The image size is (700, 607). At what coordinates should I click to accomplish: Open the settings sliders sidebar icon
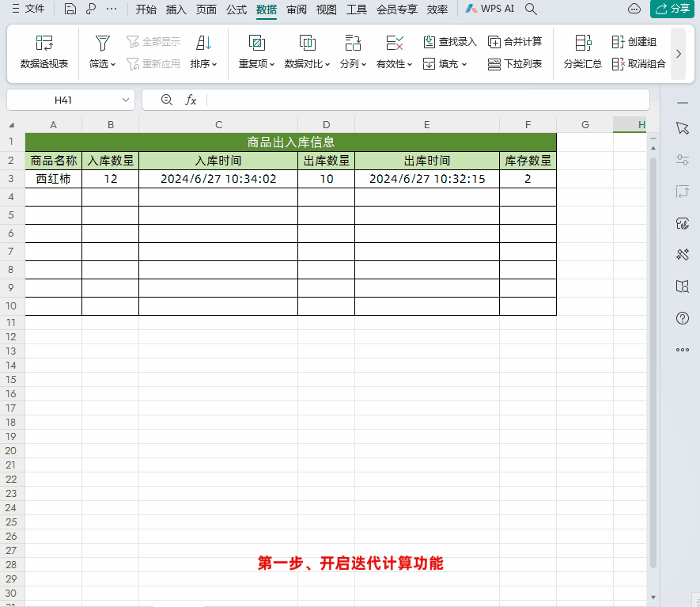[682, 160]
